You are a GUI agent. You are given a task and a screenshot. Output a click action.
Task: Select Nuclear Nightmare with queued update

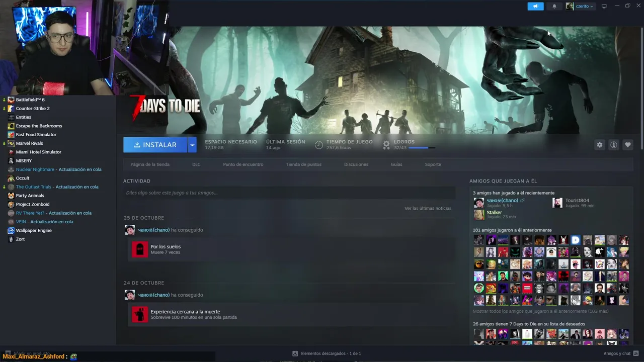coord(58,169)
